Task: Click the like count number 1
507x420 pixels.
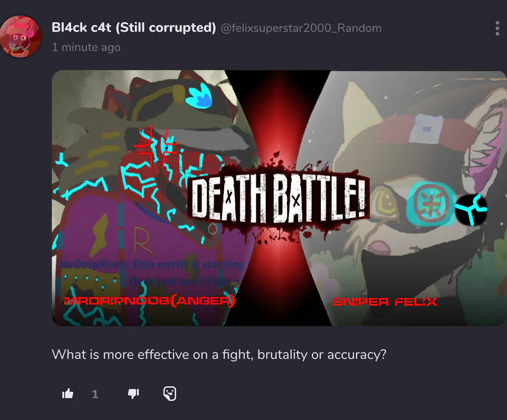Action: coord(95,394)
